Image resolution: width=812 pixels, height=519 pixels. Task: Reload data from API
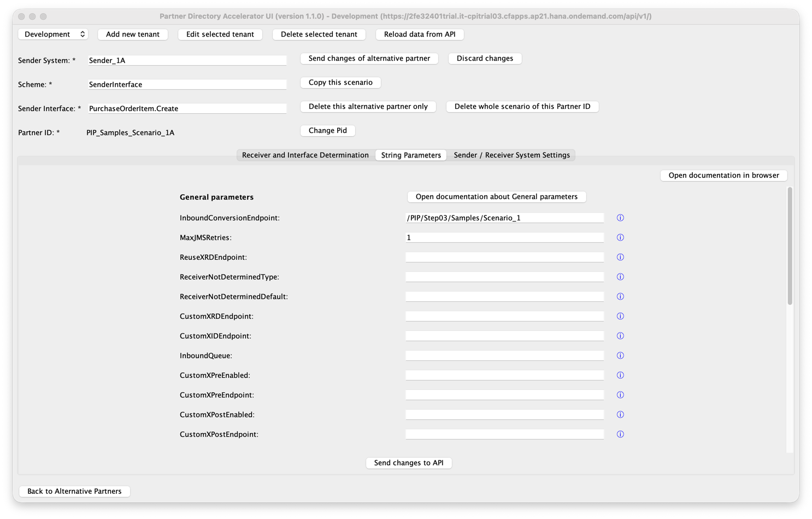coord(420,34)
